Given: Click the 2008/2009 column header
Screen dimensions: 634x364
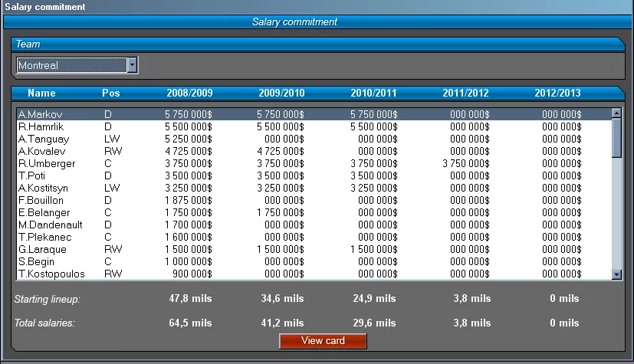Looking at the screenshot, I should pyautogui.click(x=189, y=93).
